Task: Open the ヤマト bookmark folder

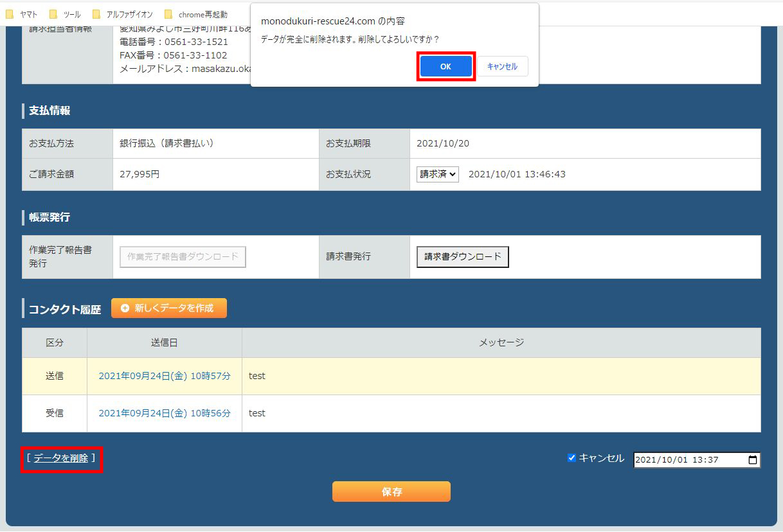Action: pyautogui.click(x=22, y=14)
